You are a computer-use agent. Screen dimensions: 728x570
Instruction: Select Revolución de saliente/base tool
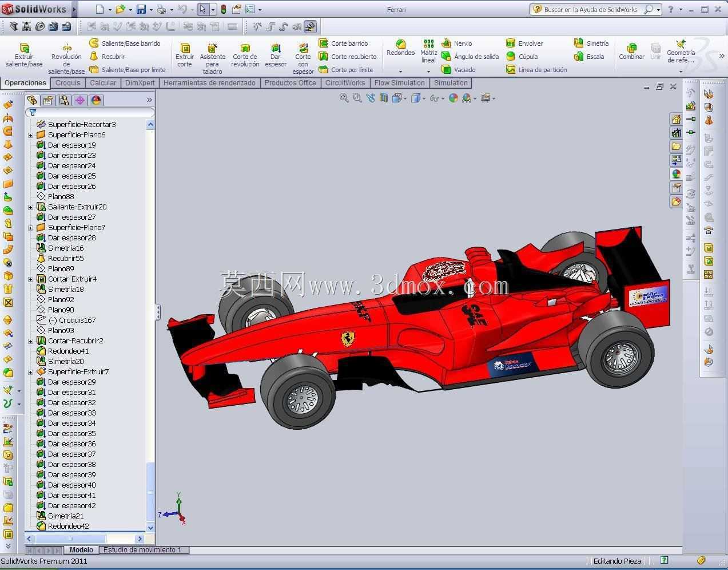66,58
